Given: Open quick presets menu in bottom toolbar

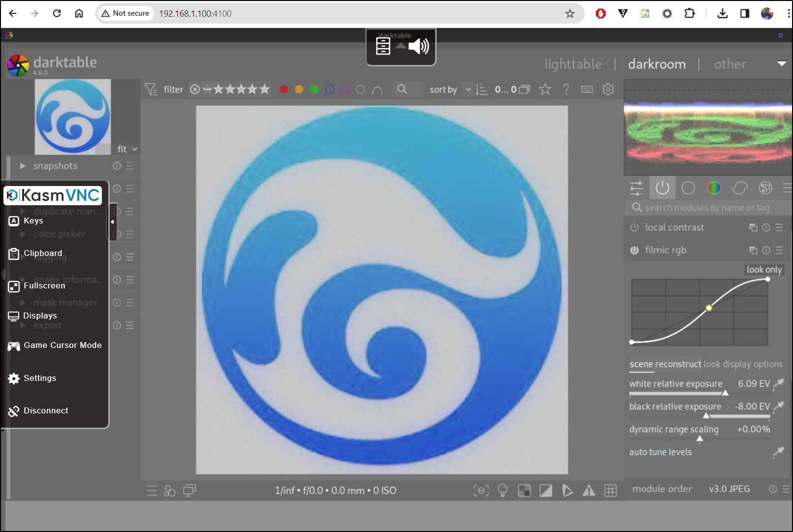Looking at the screenshot, I should (152, 491).
